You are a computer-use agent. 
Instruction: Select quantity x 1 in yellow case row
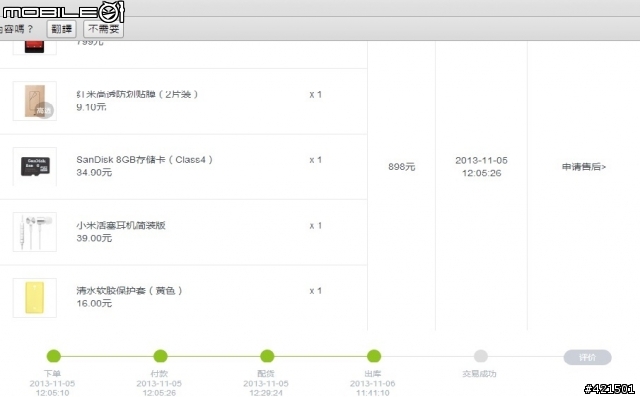316,291
